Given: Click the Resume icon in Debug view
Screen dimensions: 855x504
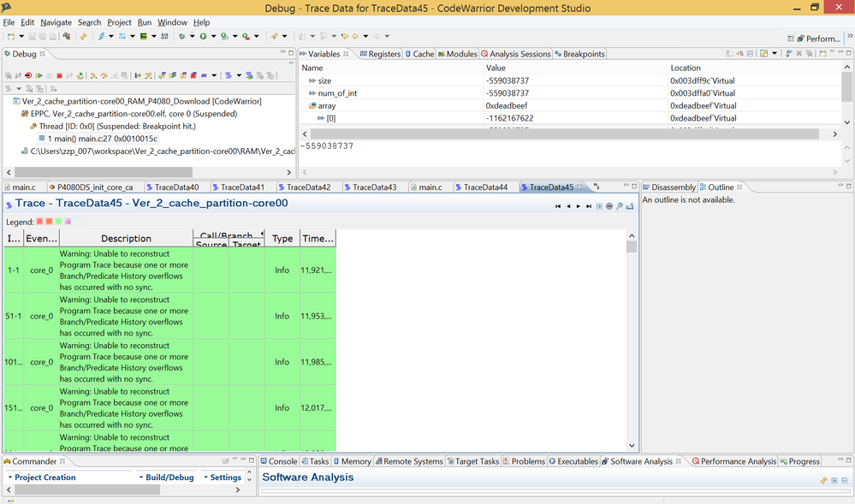Looking at the screenshot, I should pyautogui.click(x=39, y=75).
